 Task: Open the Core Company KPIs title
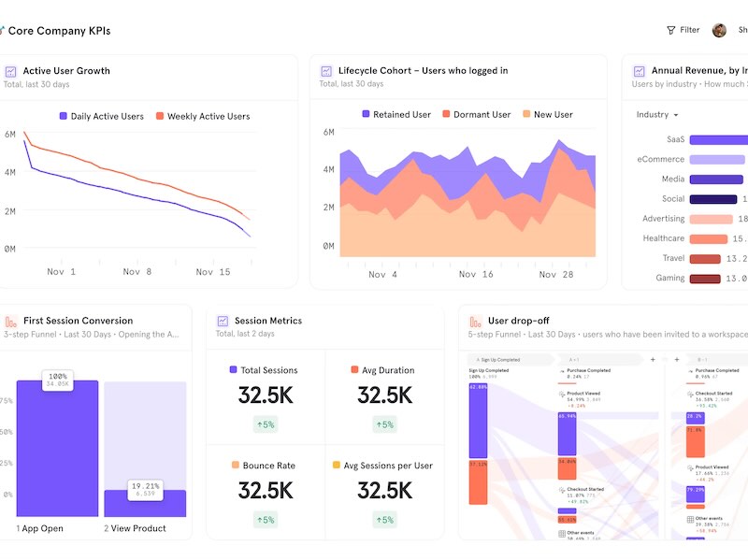coord(59,31)
